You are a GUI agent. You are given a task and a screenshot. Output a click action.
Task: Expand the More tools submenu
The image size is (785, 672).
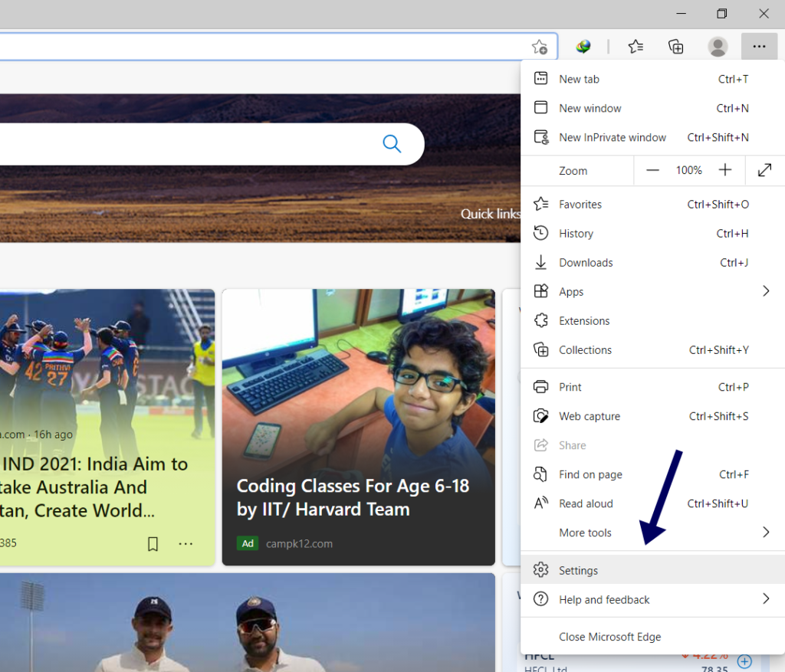(766, 533)
